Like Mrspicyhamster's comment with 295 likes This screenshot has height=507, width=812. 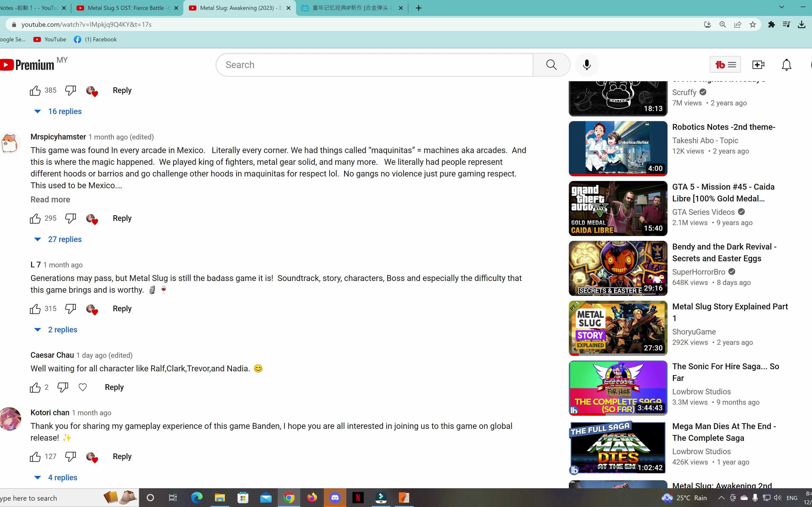click(35, 219)
